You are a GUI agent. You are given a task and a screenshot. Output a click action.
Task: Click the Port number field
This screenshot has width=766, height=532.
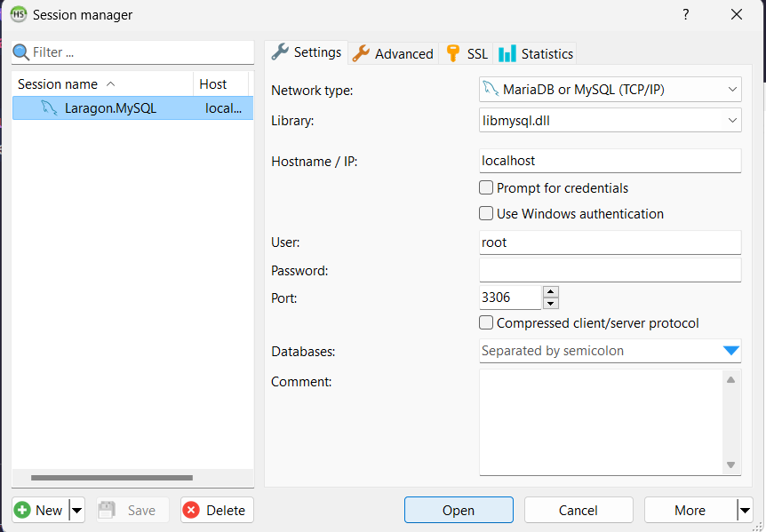[510, 298]
